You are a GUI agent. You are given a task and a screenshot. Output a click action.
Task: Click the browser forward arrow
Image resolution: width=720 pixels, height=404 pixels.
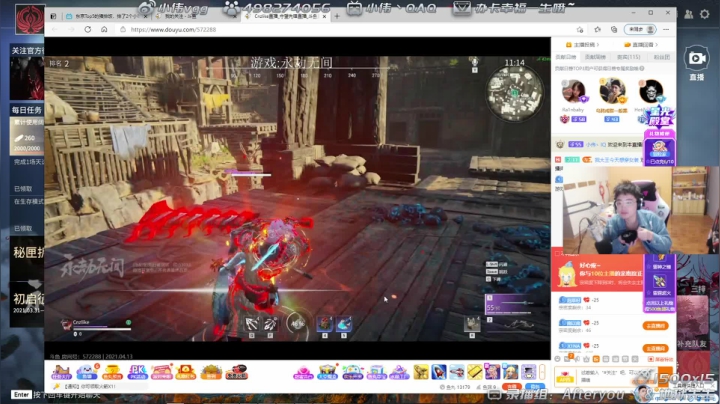(71, 29)
